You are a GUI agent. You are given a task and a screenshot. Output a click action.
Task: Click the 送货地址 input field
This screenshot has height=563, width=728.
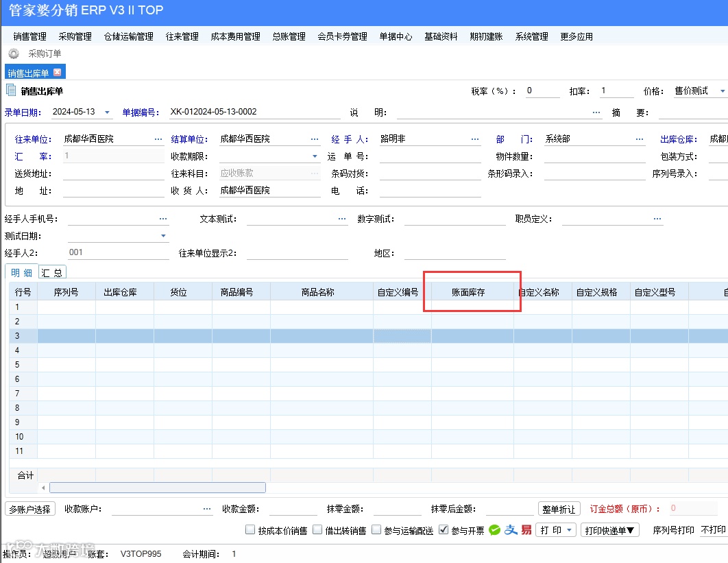pyautogui.click(x=113, y=173)
